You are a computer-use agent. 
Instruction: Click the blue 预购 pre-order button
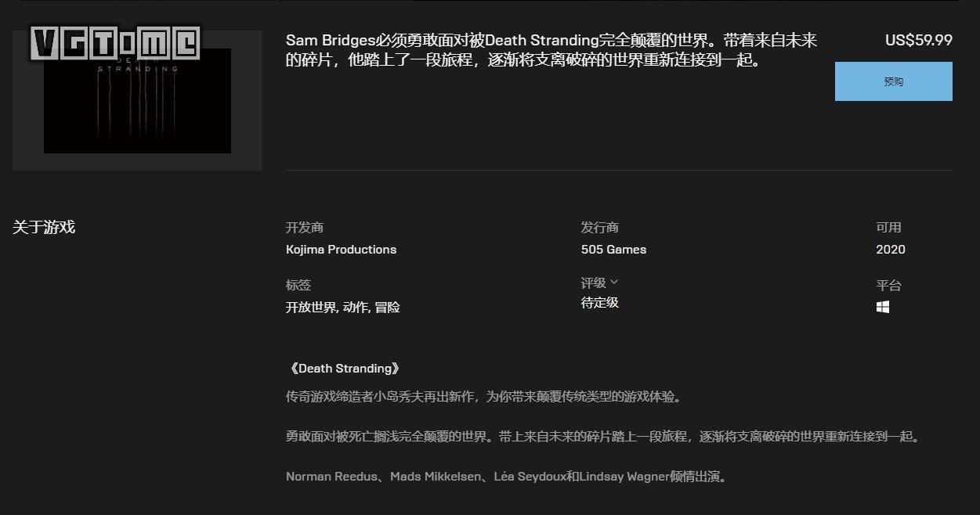coord(893,81)
